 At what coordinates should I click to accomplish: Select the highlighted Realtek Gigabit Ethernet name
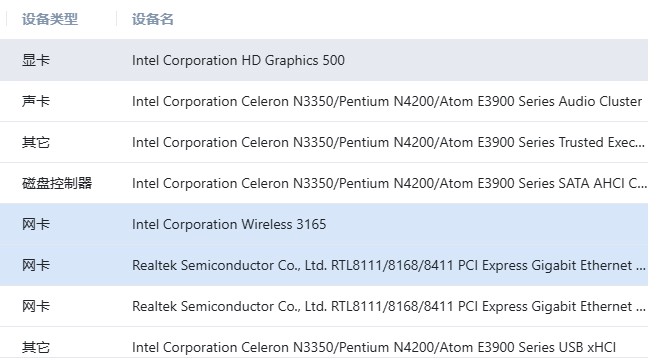388,265
